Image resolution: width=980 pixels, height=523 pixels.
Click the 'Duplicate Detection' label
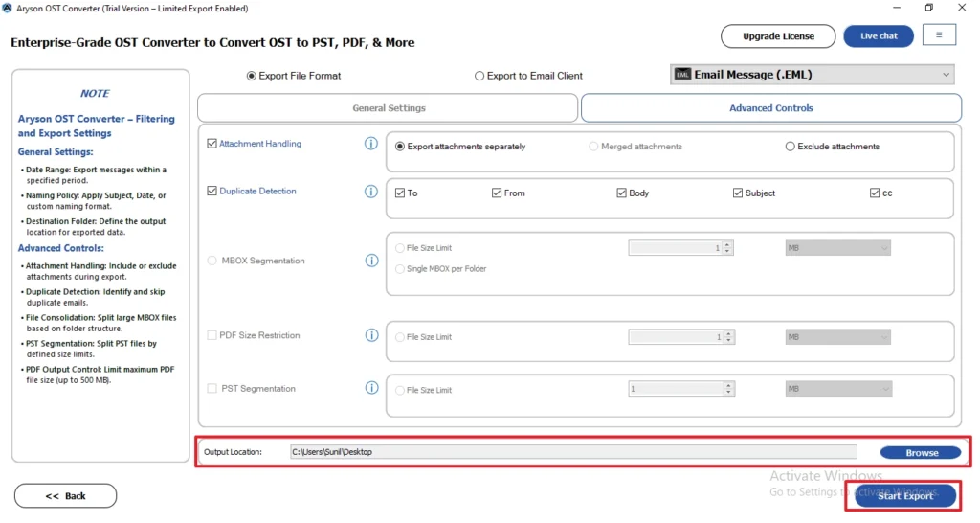point(257,192)
